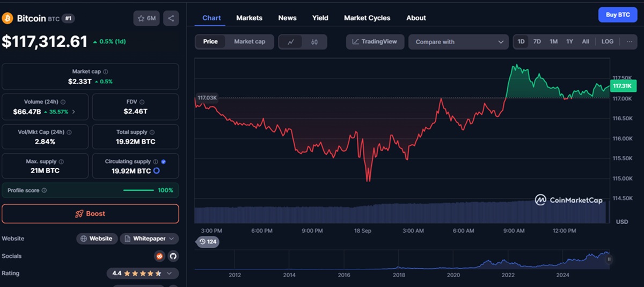The height and width of the screenshot is (287, 644).
Task: Add Bitcoin to watchlist with star button
Action: [147, 18]
